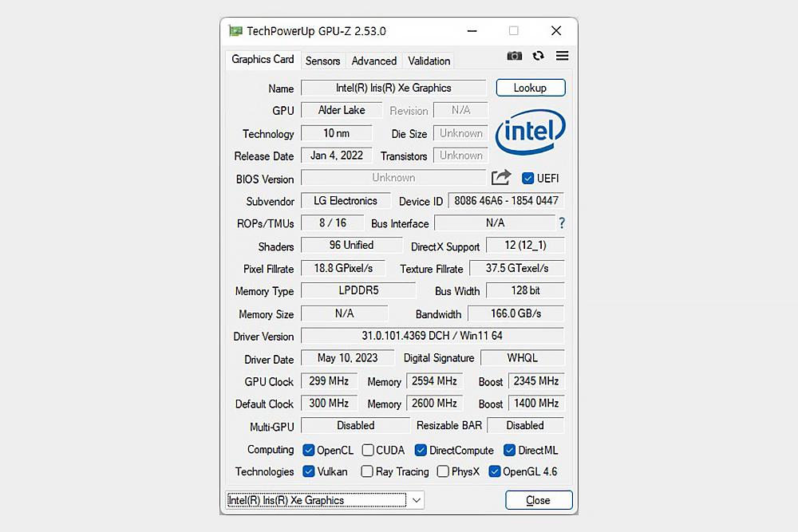Click the Memory Type value LPDDR5
This screenshot has width=798, height=532.
pos(358,290)
